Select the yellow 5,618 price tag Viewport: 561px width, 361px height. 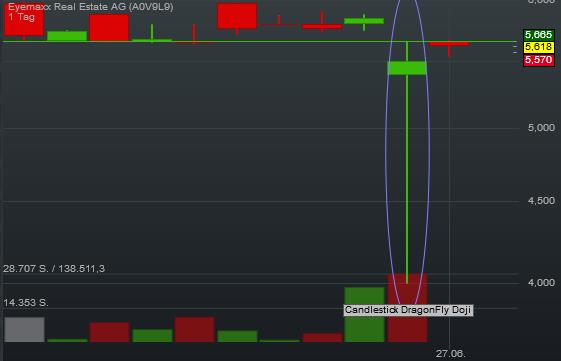coord(538,47)
